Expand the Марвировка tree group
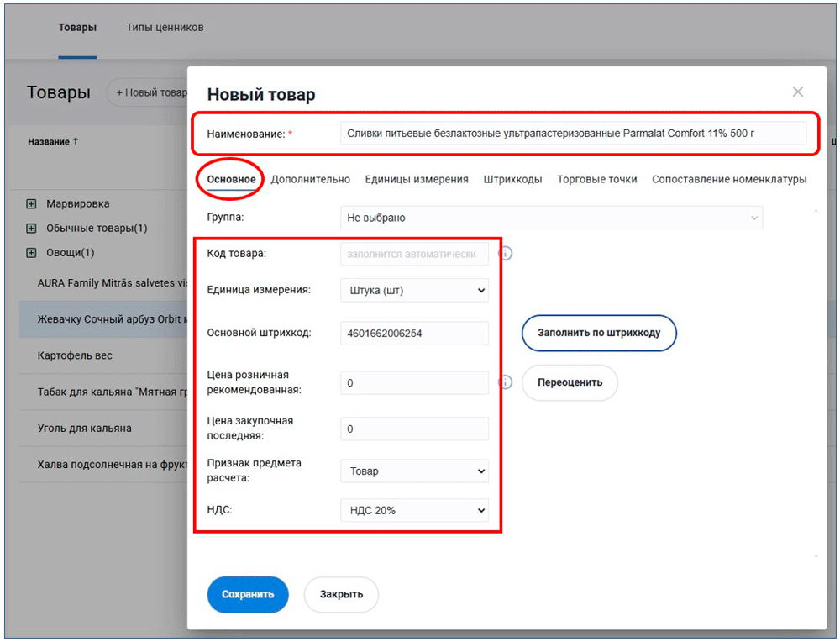This screenshot has width=840, height=642. (32, 204)
